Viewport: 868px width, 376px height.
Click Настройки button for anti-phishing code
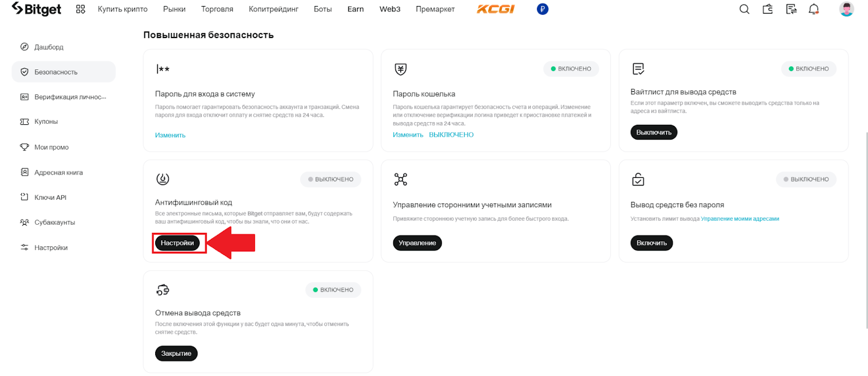[x=177, y=243]
